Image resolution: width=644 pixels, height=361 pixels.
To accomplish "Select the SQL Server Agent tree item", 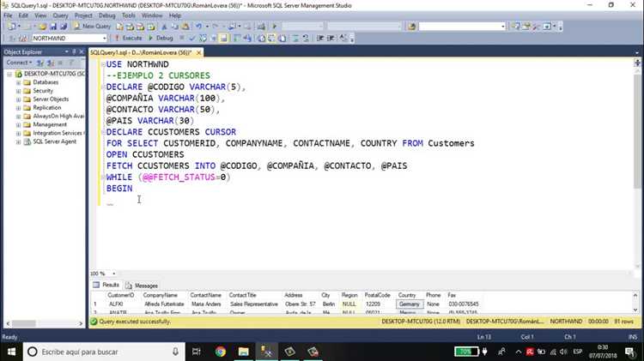I will 54,141.
